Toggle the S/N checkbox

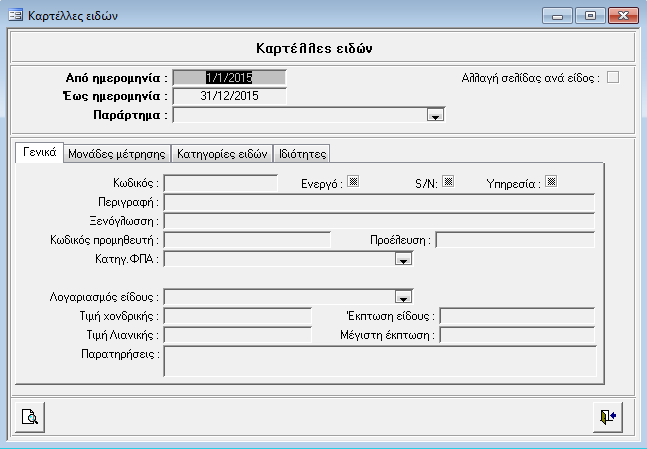pyautogui.click(x=448, y=182)
